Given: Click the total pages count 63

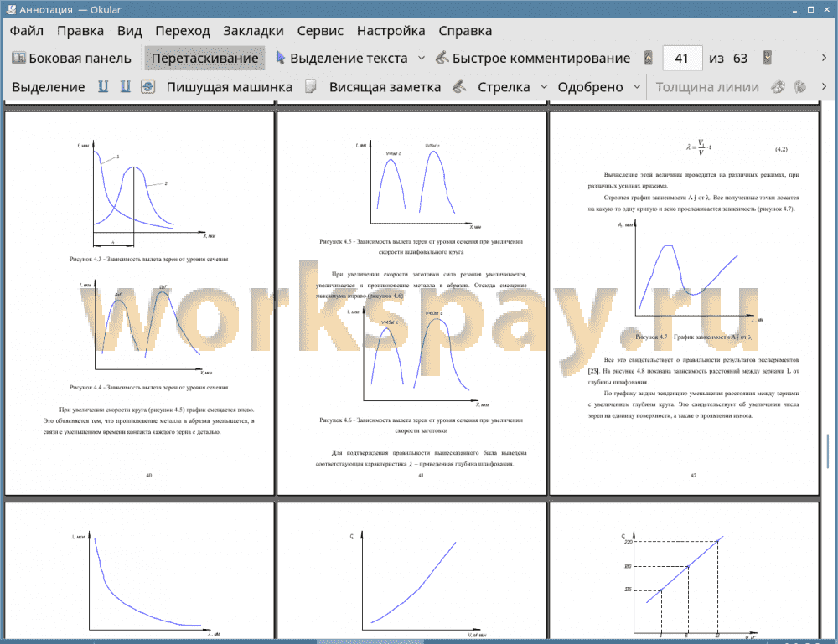Looking at the screenshot, I should pyautogui.click(x=740, y=59).
